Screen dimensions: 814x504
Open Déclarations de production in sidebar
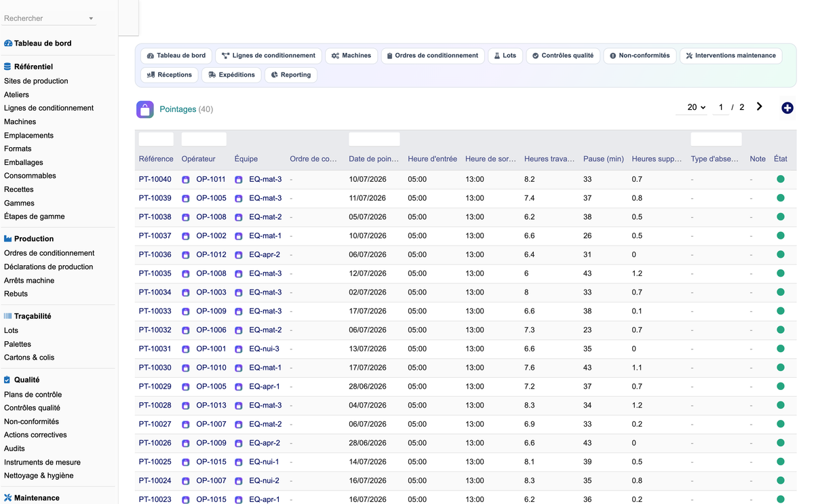(x=49, y=267)
